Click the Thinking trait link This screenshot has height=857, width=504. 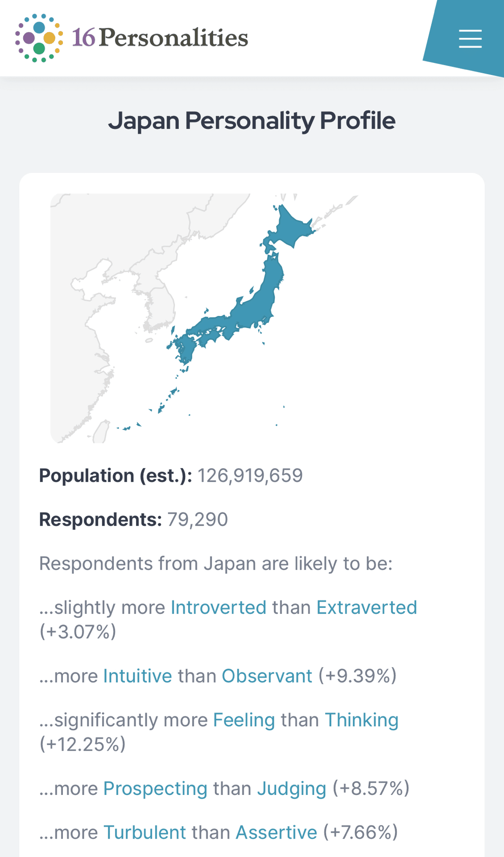361,720
